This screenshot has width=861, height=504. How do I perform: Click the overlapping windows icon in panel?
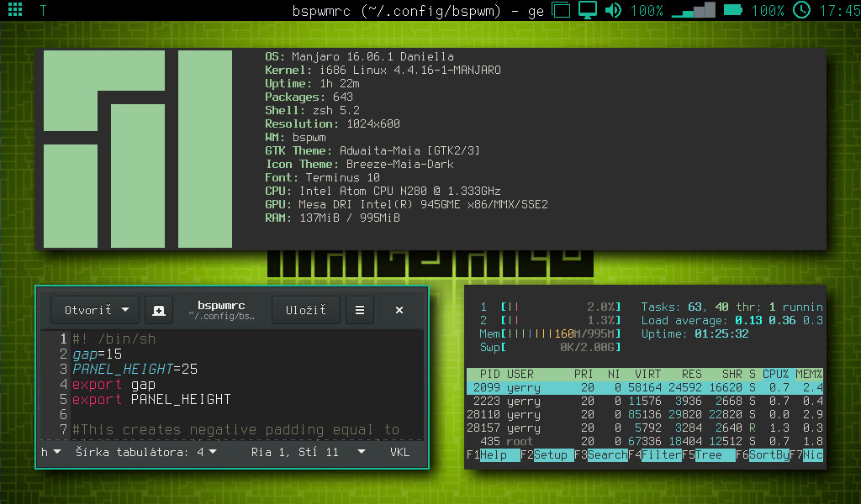(562, 11)
